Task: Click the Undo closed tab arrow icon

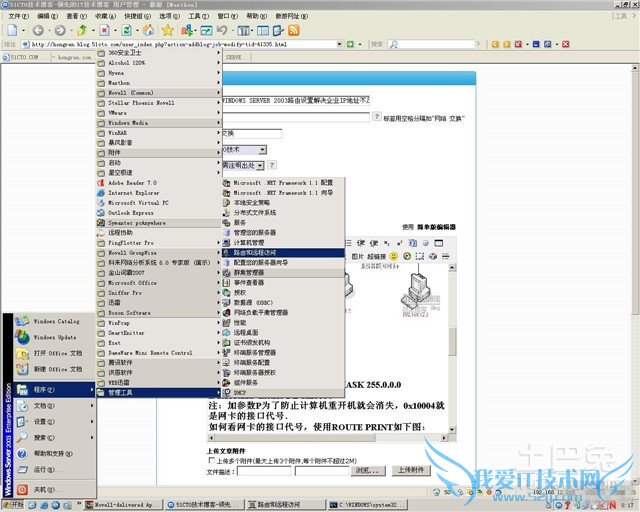Action: coord(222,30)
